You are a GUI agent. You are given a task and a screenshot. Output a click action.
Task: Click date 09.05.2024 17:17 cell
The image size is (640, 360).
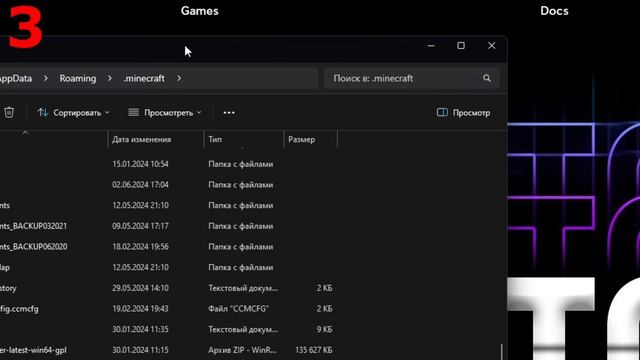click(x=140, y=226)
